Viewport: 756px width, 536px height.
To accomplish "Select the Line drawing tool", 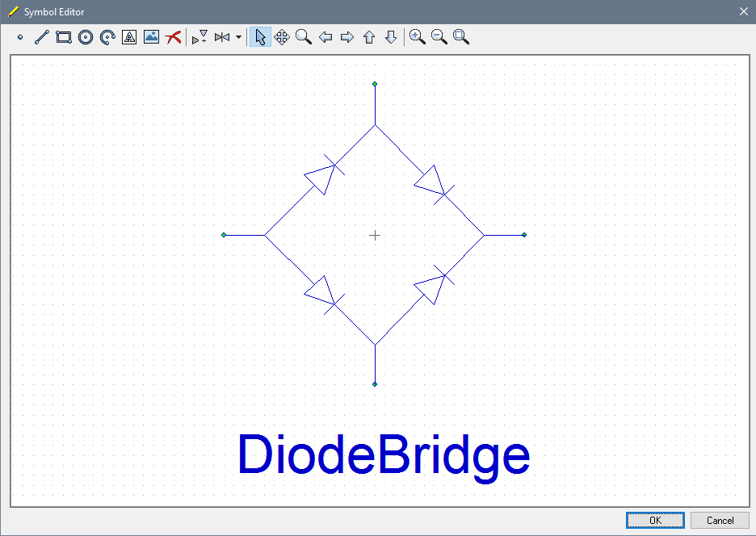I will (42, 37).
